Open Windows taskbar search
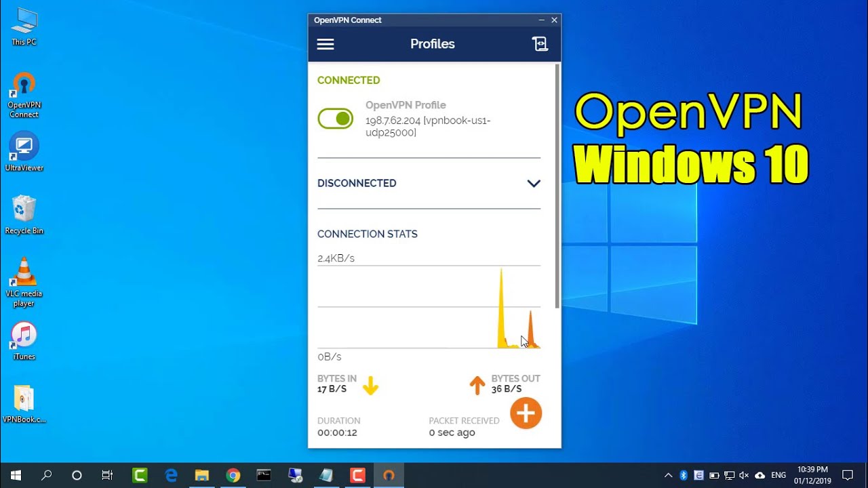868x488 pixels. tap(46, 475)
